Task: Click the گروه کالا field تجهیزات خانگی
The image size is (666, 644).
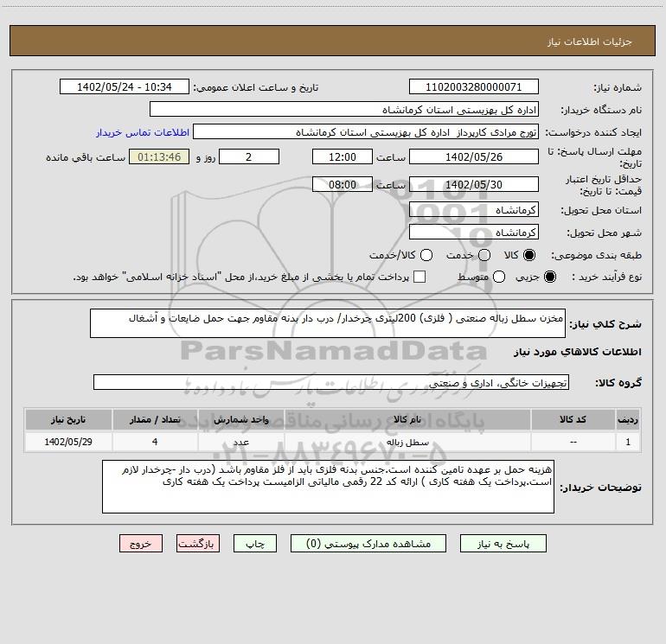Action: tap(331, 382)
